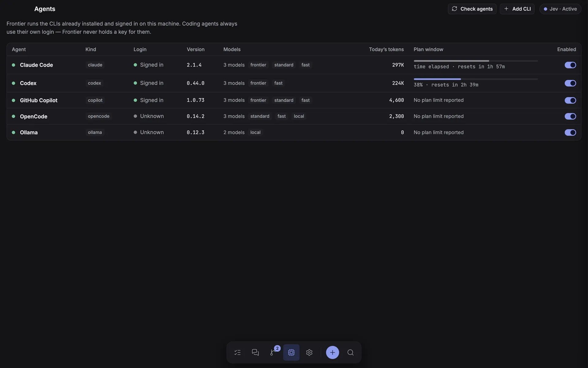This screenshot has width=588, height=368.
Task: Open the branches icon with badge 2
Action: 273,352
